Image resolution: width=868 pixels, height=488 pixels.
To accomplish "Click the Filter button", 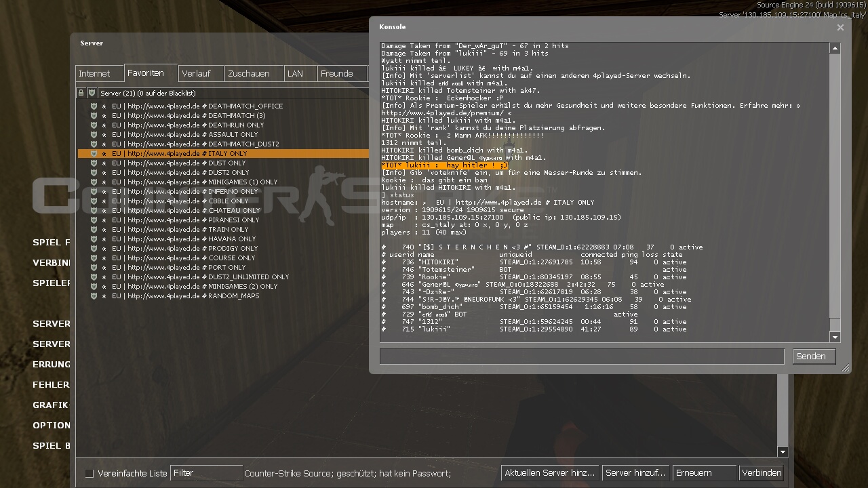I will [207, 473].
